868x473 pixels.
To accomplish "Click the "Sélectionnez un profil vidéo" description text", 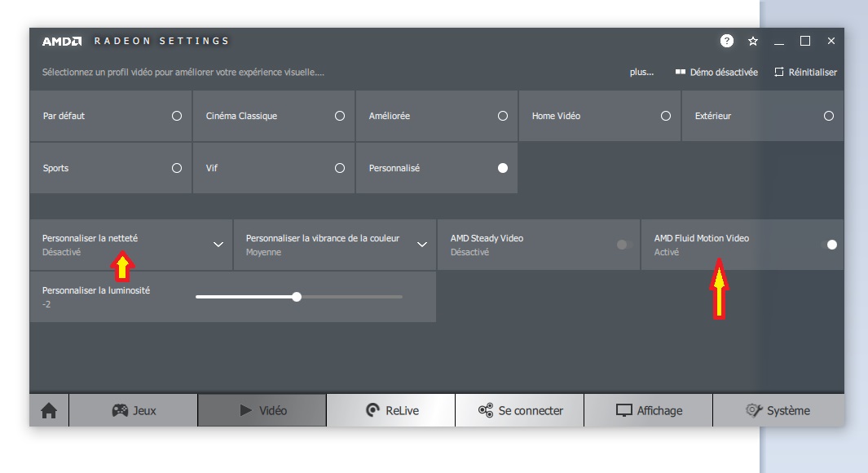I will tap(183, 72).
